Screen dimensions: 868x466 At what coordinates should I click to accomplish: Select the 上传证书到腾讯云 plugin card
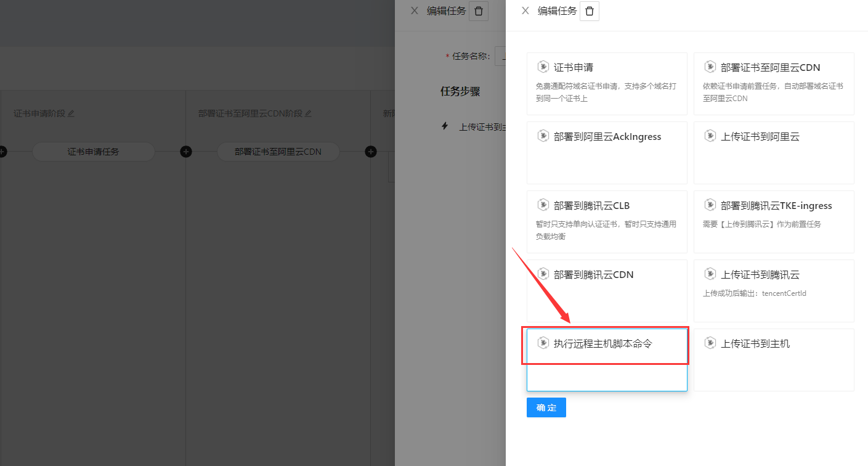(x=774, y=290)
